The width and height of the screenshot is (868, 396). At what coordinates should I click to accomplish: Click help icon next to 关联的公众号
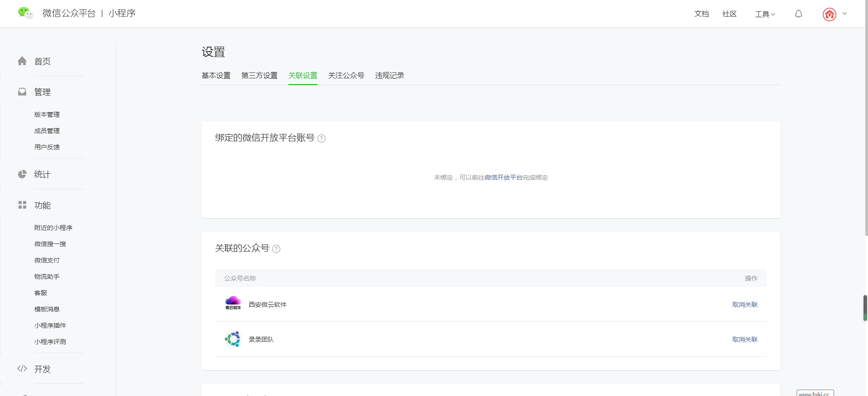(276, 249)
